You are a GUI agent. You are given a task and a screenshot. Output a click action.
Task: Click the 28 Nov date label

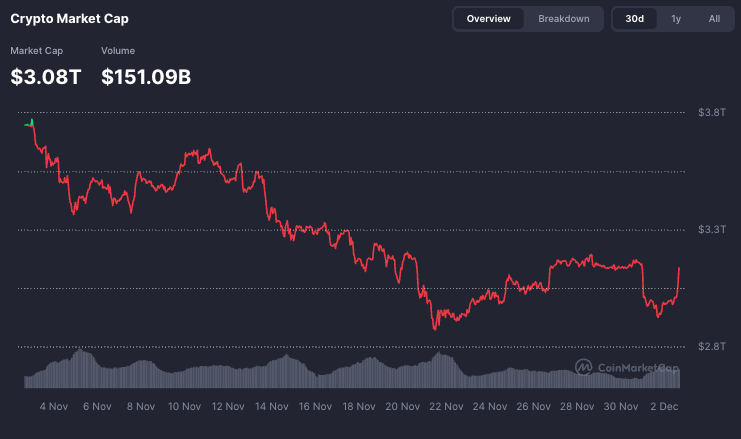(578, 407)
